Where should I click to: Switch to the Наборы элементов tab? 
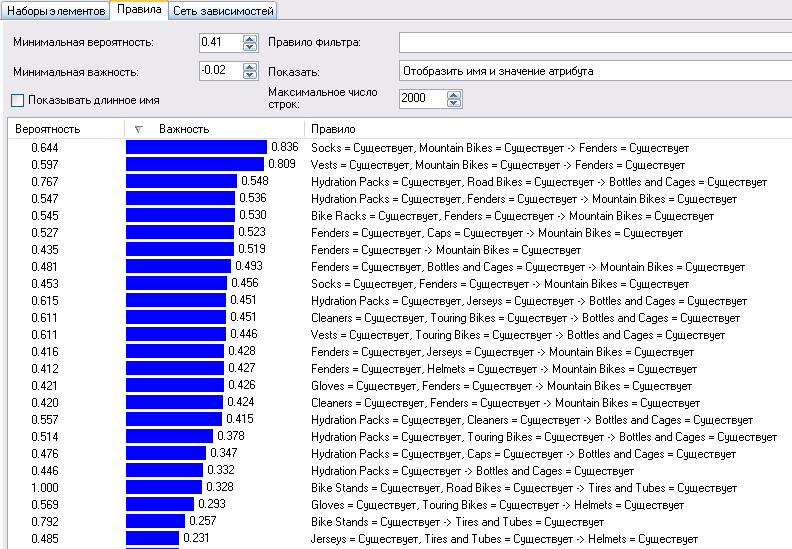(56, 11)
